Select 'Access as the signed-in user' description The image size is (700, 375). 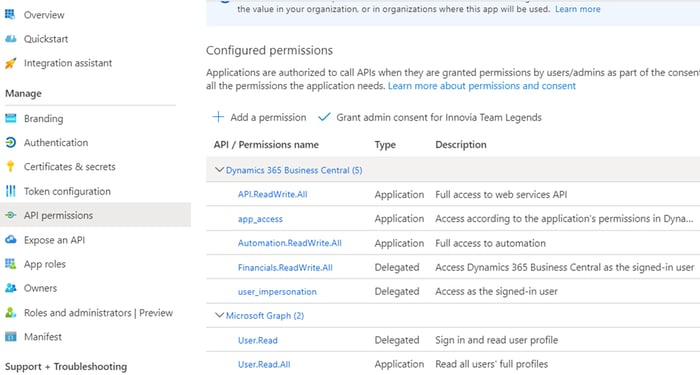(x=496, y=291)
